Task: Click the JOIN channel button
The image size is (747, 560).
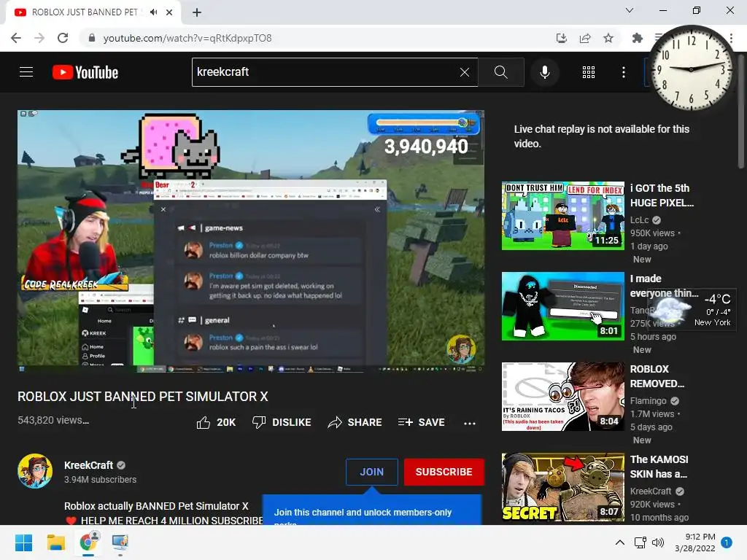Action: click(371, 472)
